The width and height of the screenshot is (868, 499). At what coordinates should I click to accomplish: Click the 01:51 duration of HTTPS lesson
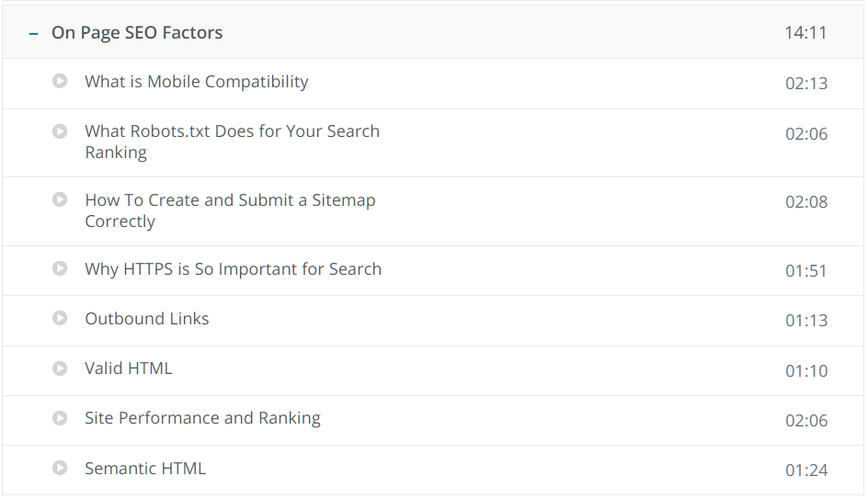[806, 270]
